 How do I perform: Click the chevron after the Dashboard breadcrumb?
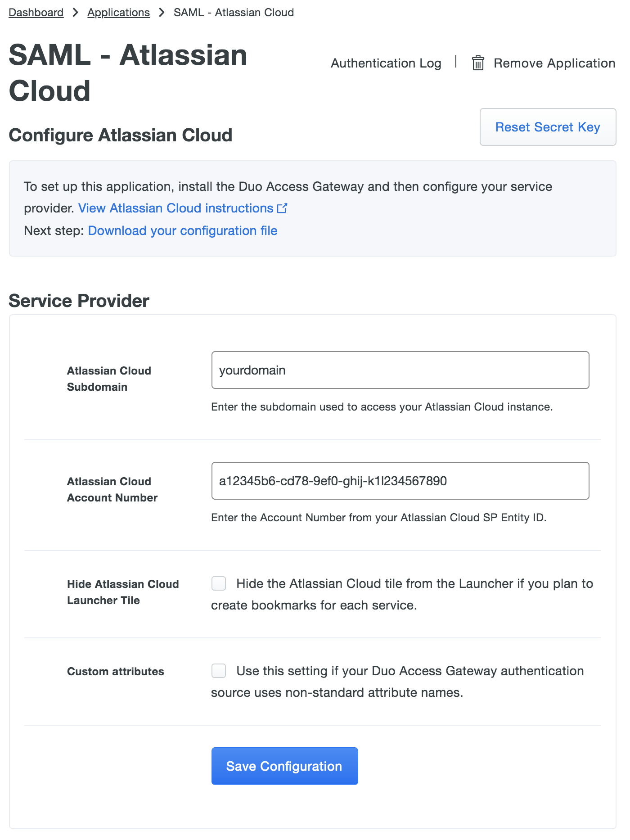pos(75,12)
